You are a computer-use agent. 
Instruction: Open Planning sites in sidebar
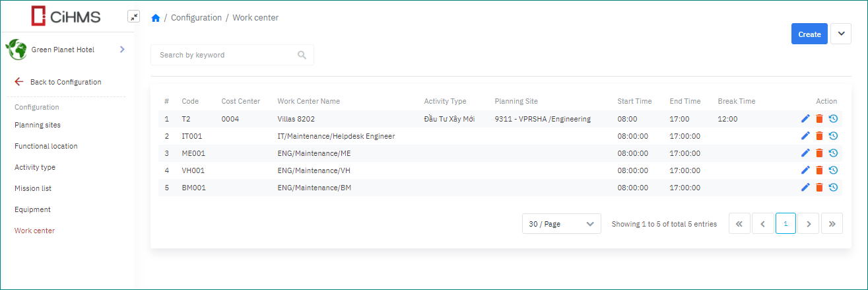[38, 125]
